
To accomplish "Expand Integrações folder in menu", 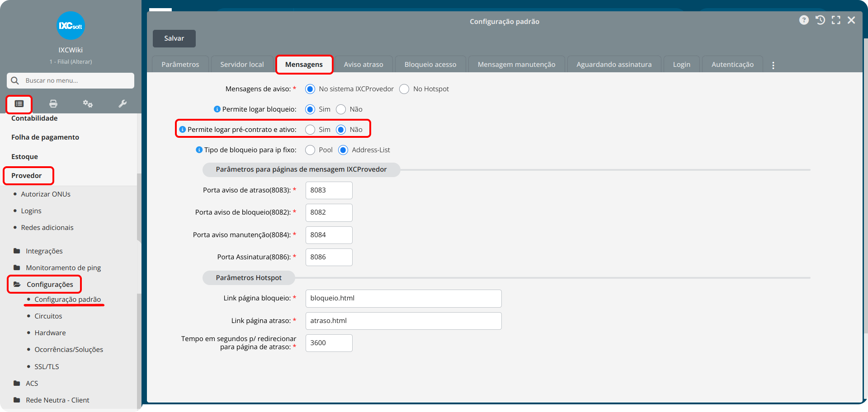I will point(44,251).
